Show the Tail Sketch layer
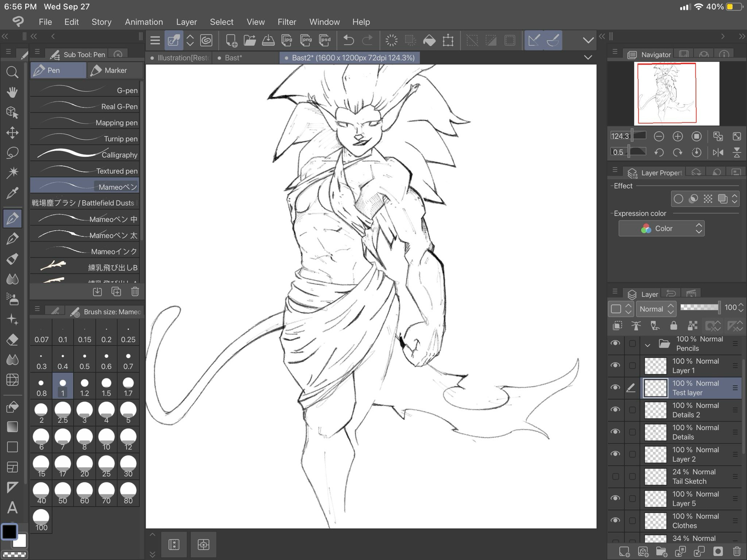 point(615,476)
